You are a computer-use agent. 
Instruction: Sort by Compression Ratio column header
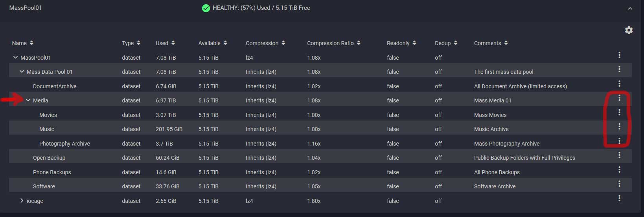click(334, 43)
